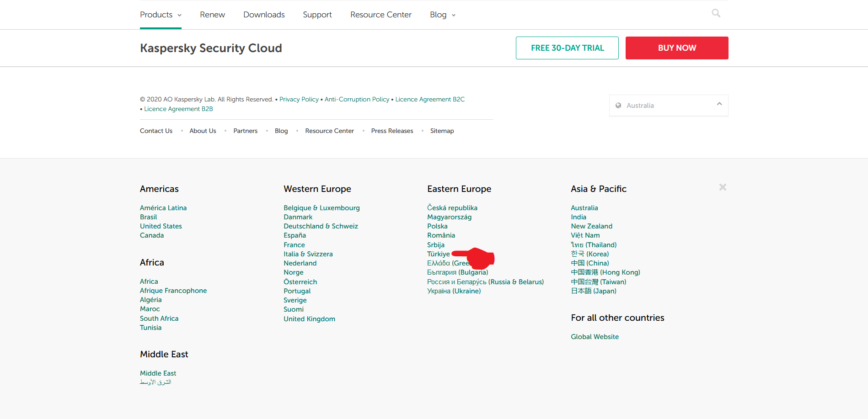Expand the Blog menu arrow
The image size is (868, 419).
pos(454,15)
